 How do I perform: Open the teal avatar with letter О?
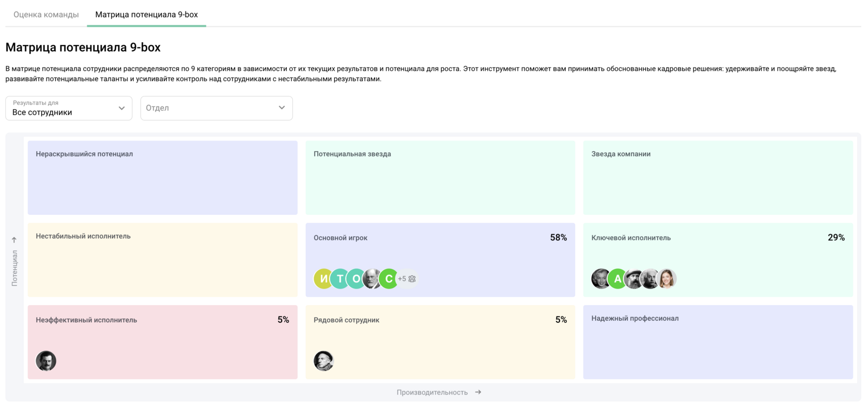[x=355, y=279]
